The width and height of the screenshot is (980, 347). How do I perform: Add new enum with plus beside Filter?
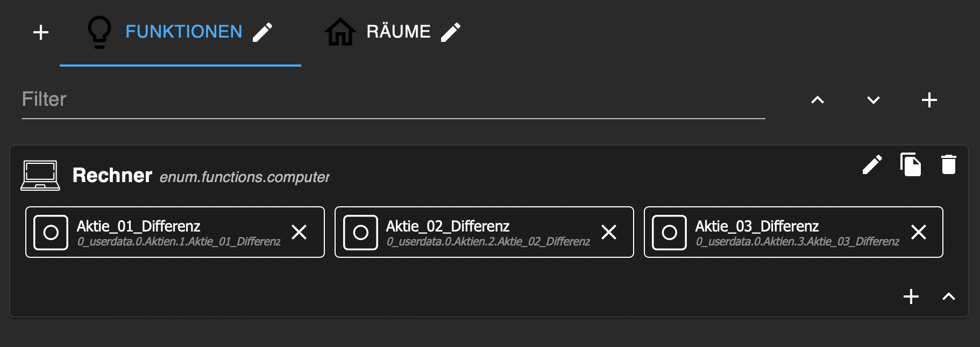click(929, 100)
